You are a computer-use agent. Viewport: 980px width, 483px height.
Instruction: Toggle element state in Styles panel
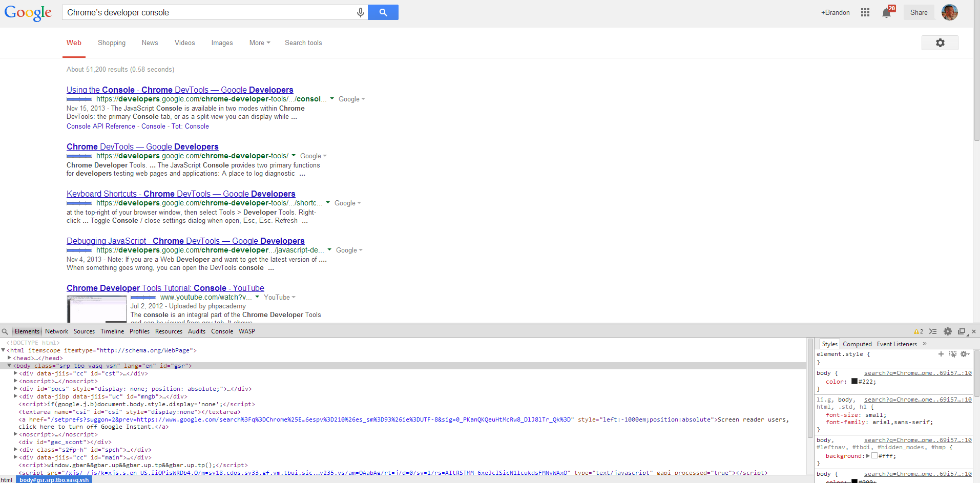[x=953, y=354]
